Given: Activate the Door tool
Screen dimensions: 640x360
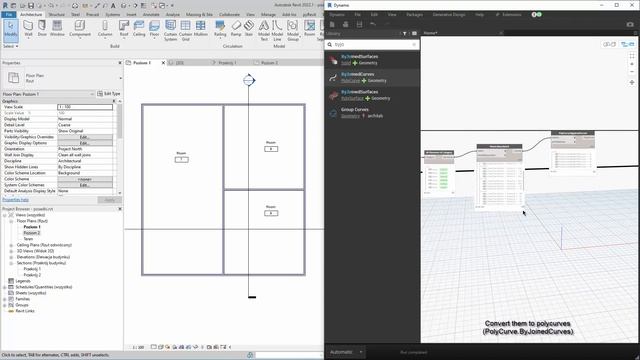Looking at the screenshot, I should (42, 29).
